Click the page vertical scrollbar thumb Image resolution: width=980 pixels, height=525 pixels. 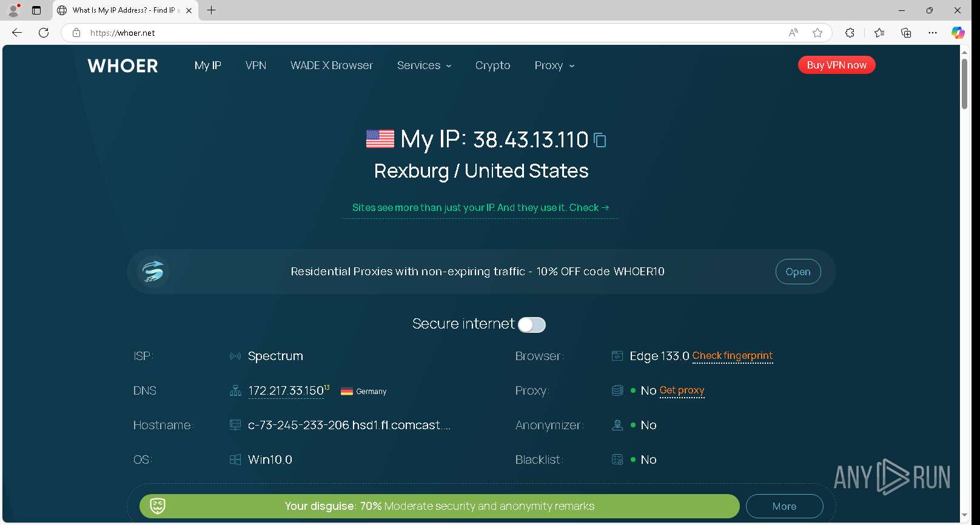point(964,84)
